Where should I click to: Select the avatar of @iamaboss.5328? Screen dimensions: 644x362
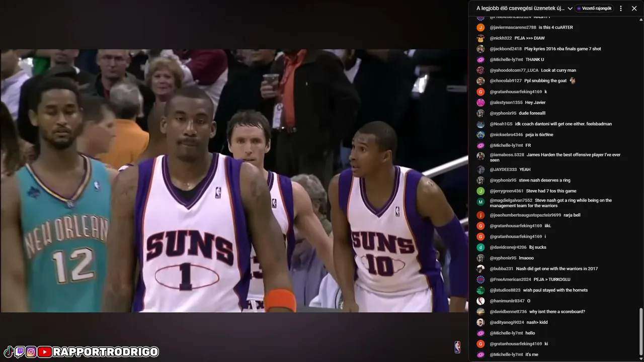point(480,156)
